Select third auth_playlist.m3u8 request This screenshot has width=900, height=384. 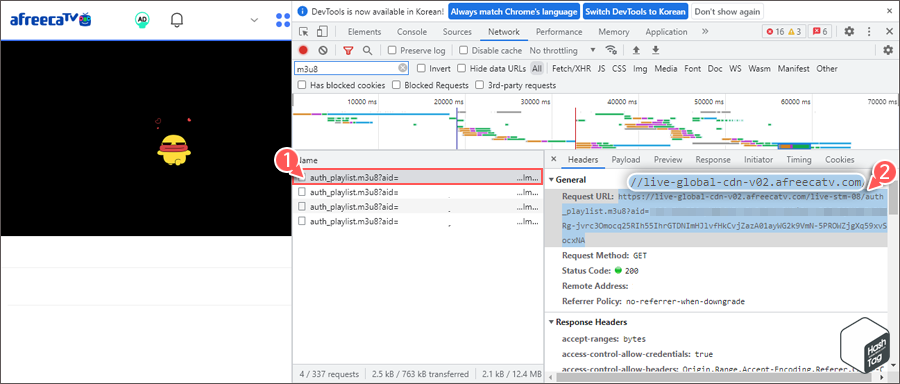pyautogui.click(x=417, y=207)
